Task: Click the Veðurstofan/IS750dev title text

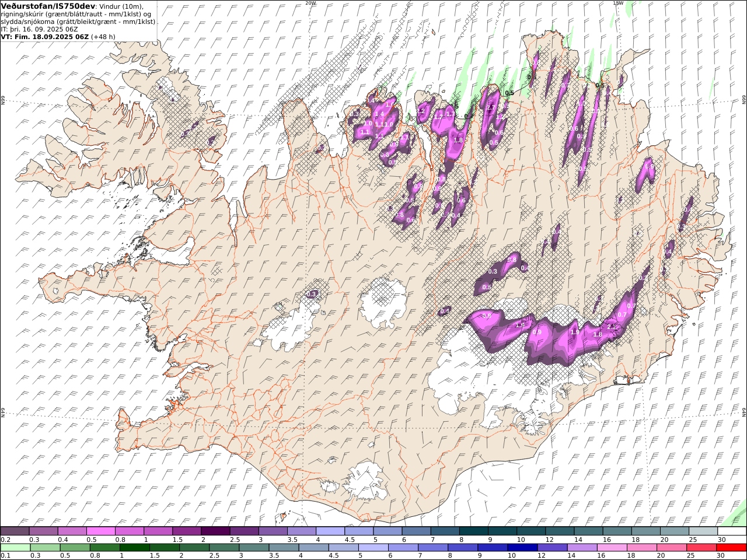Action: click(x=48, y=5)
